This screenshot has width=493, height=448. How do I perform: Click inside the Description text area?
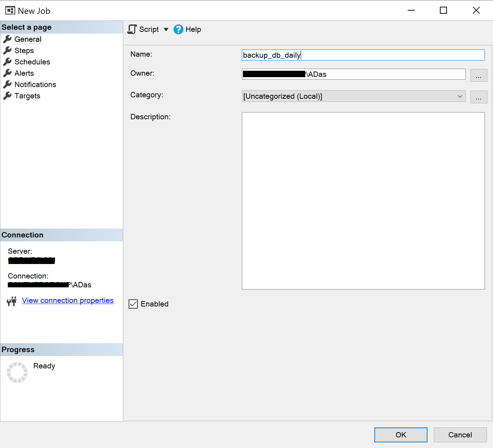click(363, 201)
